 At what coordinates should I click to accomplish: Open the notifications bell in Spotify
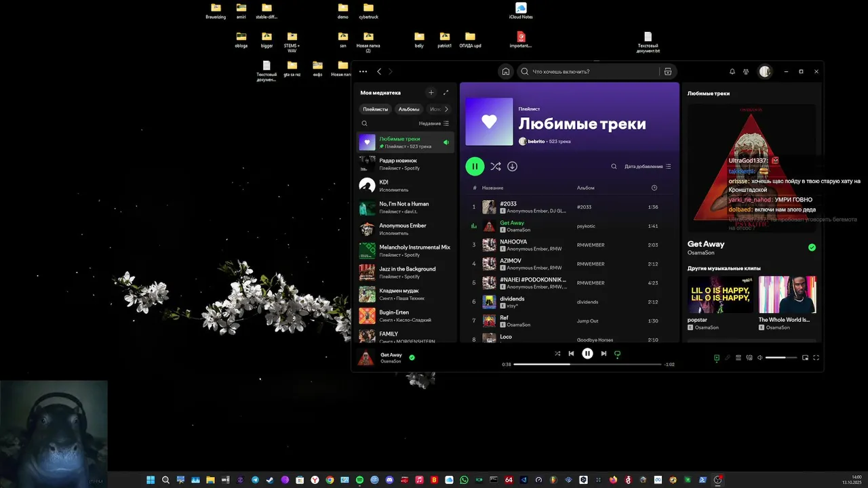tap(732, 71)
